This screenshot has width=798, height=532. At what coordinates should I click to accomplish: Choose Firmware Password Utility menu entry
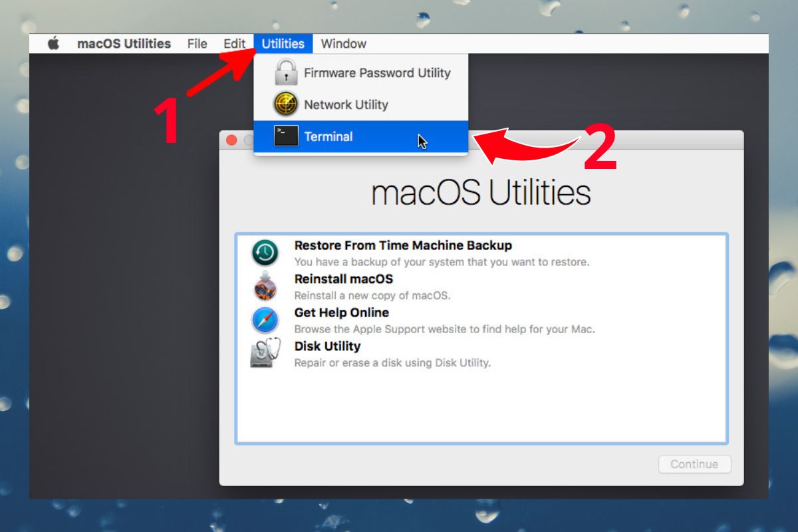[361, 72]
